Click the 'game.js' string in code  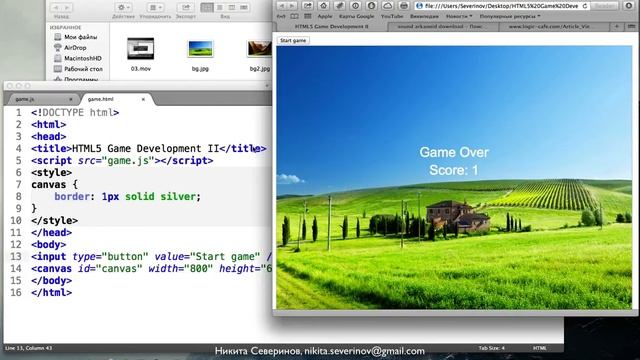pyautogui.click(x=128, y=161)
